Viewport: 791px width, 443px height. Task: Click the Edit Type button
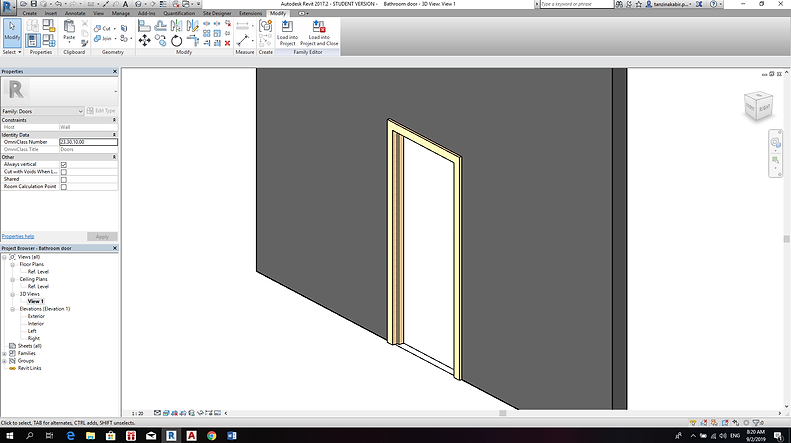click(101, 111)
